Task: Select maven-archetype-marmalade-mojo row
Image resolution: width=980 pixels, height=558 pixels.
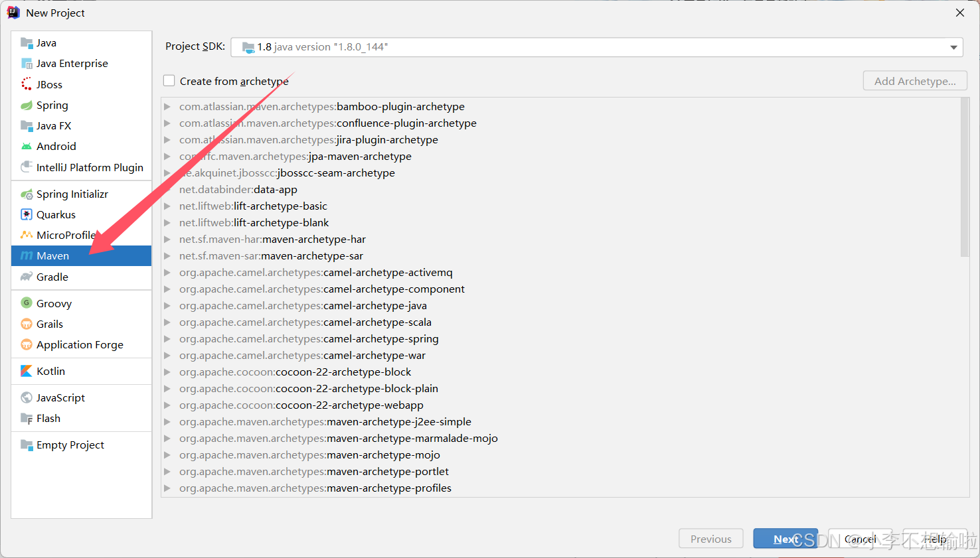Action: pyautogui.click(x=561, y=438)
